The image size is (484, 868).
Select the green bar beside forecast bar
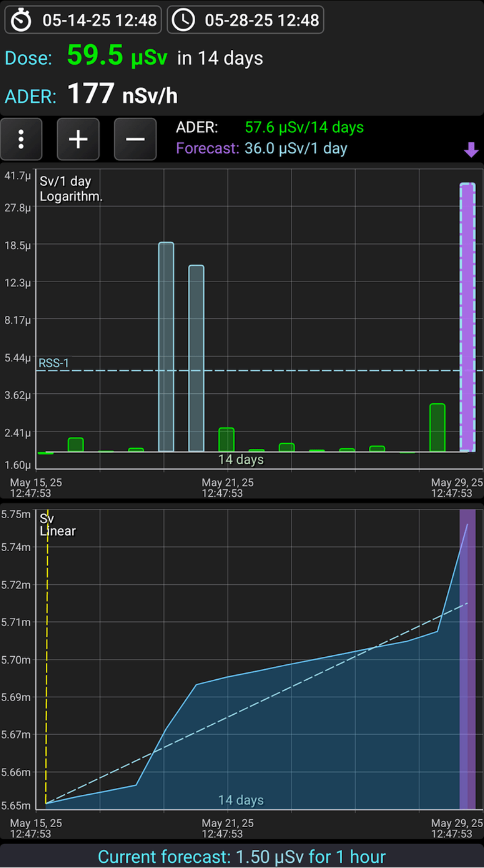[437, 428]
